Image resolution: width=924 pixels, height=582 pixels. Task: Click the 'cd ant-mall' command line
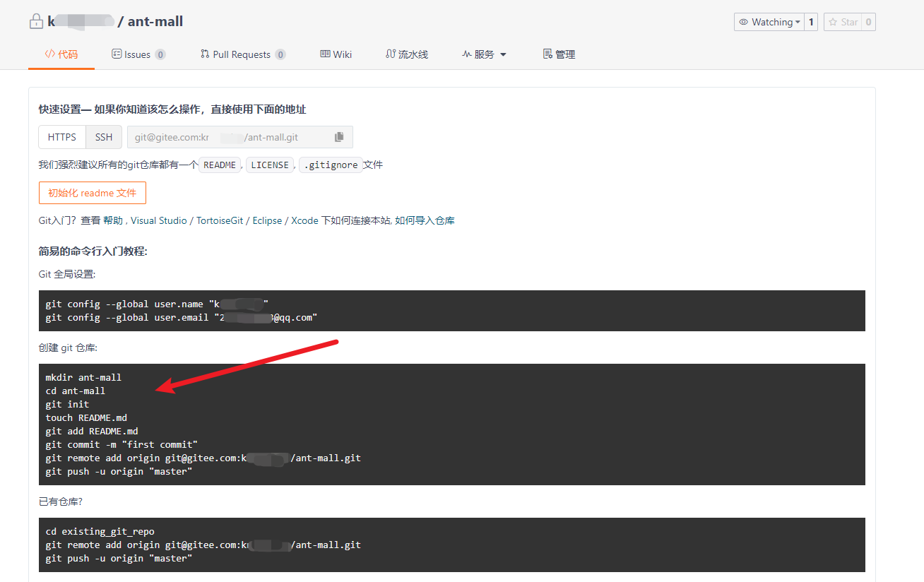tap(76, 391)
